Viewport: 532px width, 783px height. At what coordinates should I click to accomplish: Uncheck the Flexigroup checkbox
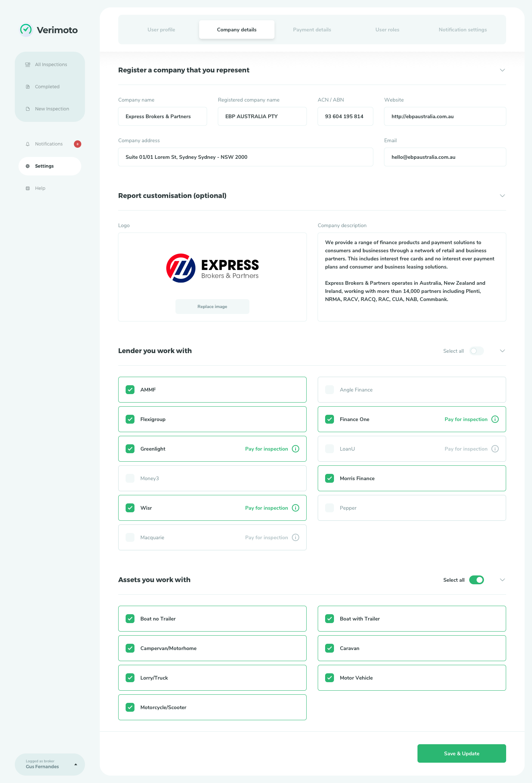130,419
